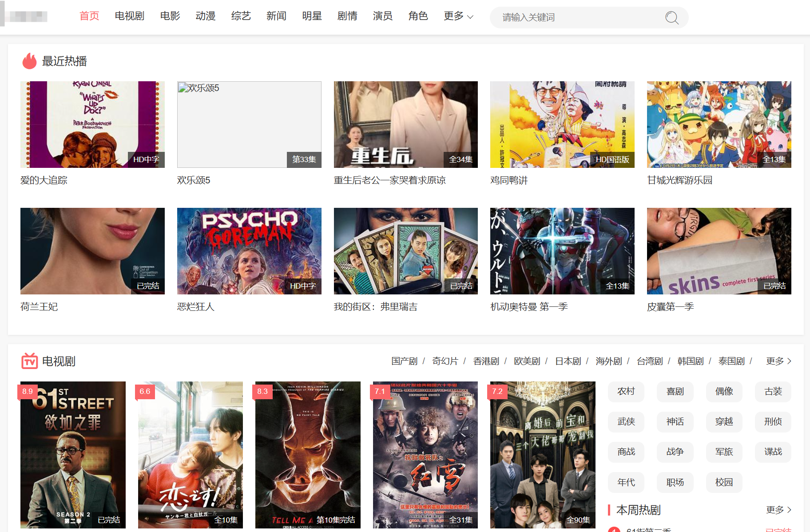Open the 欧美剧 category link
The width and height of the screenshot is (810, 532).
tap(527, 361)
